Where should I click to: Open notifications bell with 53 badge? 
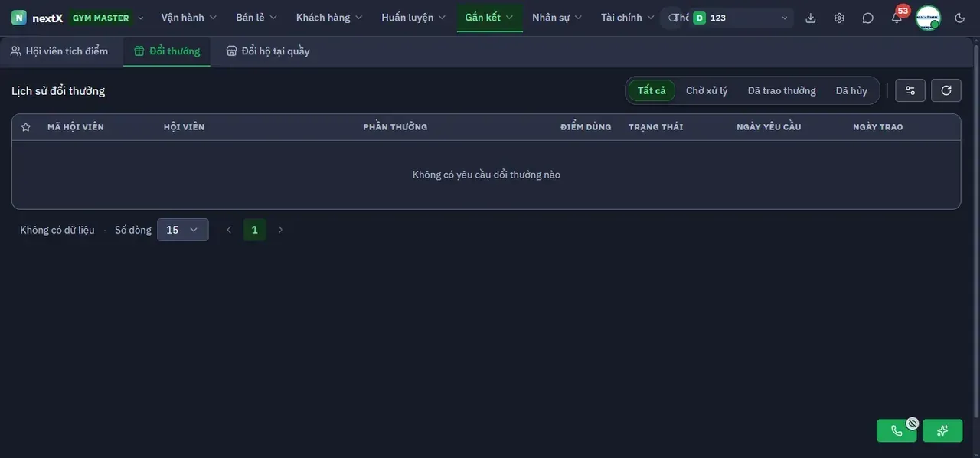(x=897, y=18)
